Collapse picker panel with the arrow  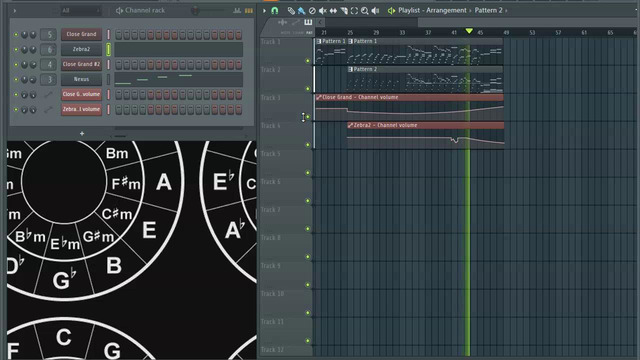[320, 22]
